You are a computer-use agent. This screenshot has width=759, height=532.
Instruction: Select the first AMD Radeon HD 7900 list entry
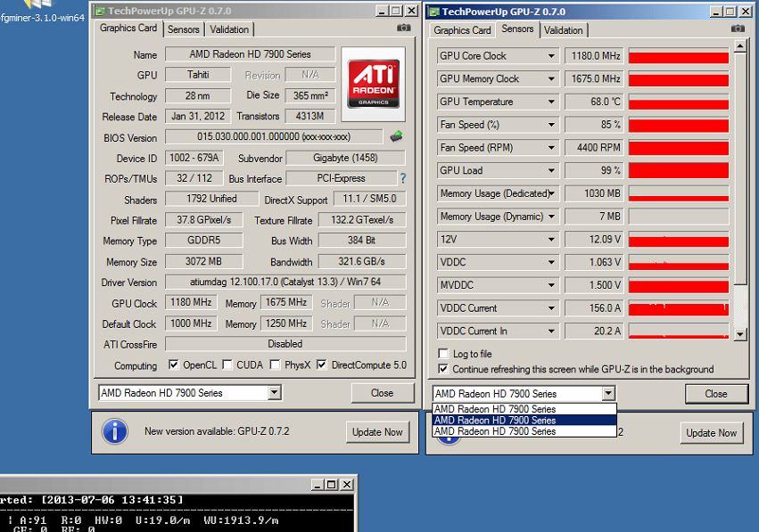click(x=524, y=409)
